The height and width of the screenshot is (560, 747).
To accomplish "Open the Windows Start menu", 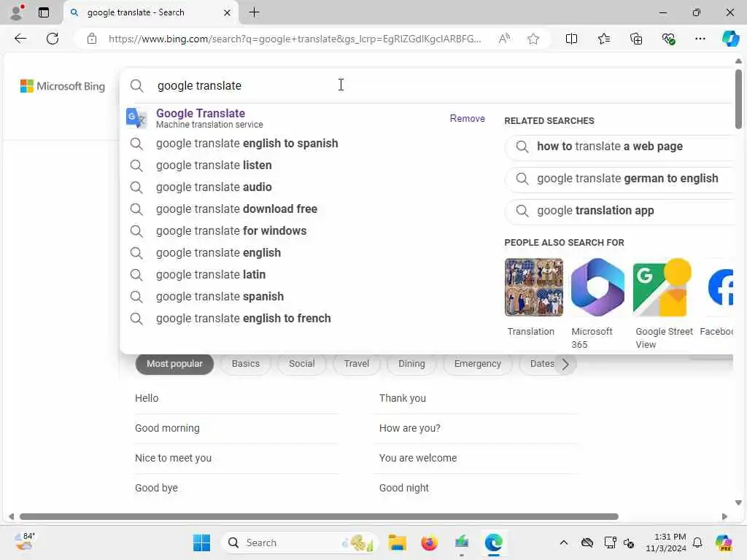I will 201,542.
